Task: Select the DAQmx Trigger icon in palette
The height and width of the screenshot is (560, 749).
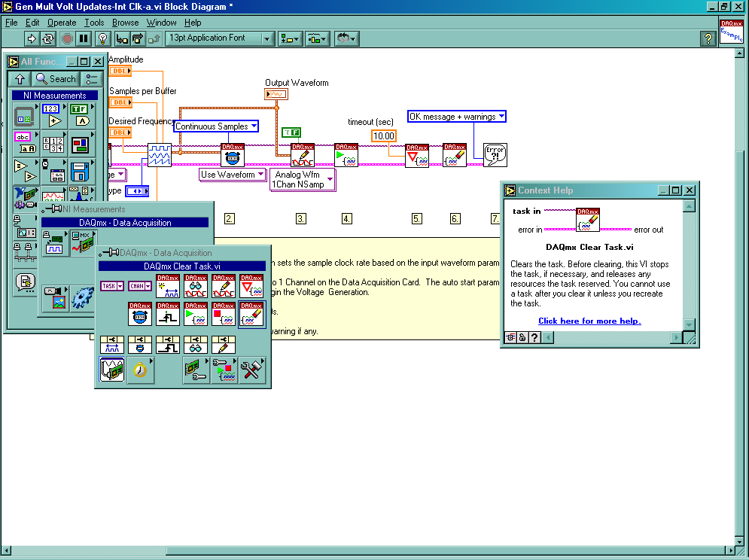Action: (168, 313)
